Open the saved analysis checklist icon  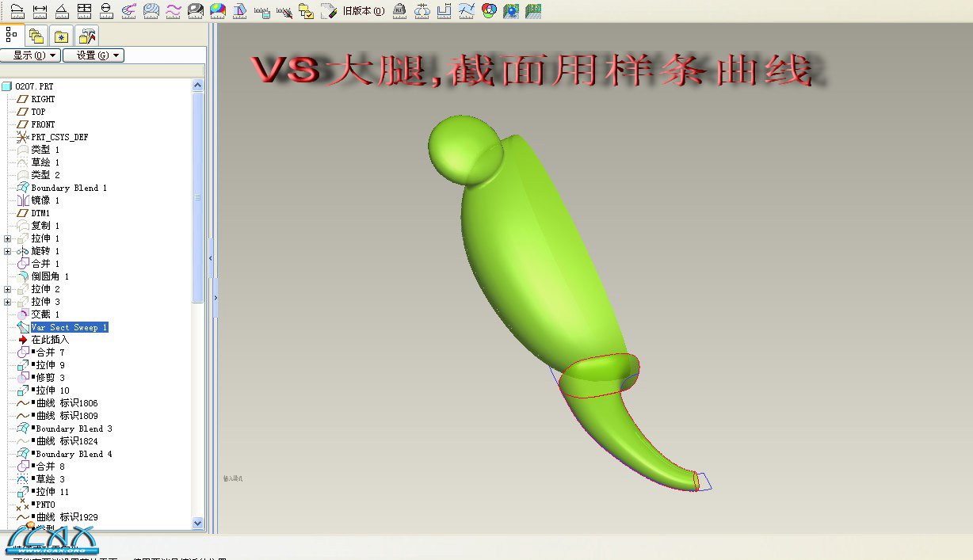click(x=307, y=11)
